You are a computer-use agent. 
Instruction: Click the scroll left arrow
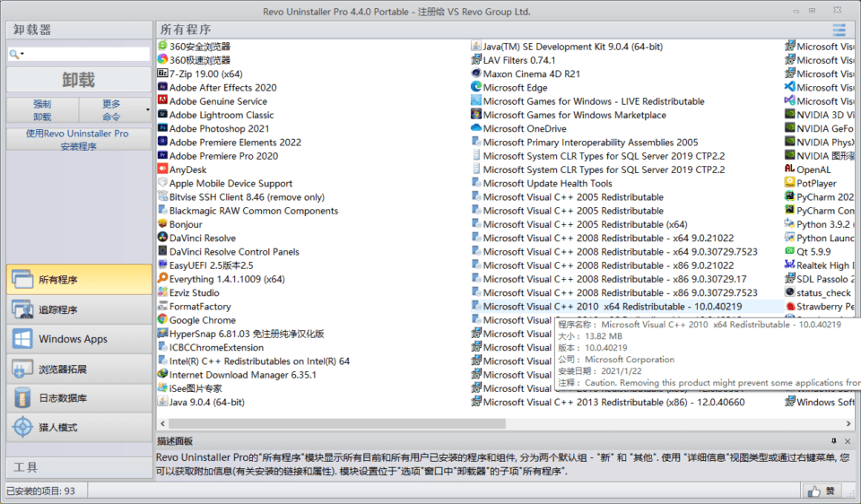pos(162,424)
